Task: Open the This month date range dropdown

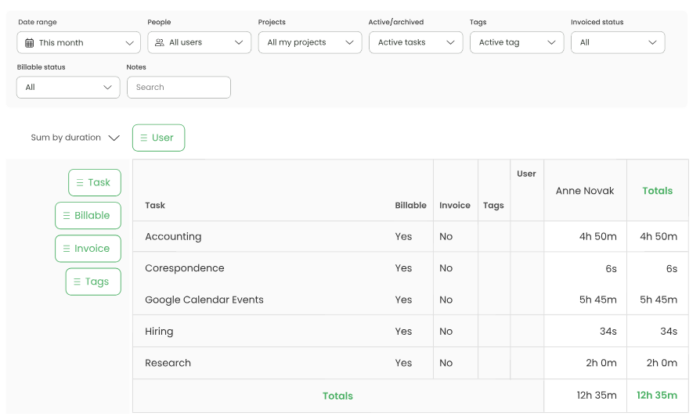Action: point(79,43)
